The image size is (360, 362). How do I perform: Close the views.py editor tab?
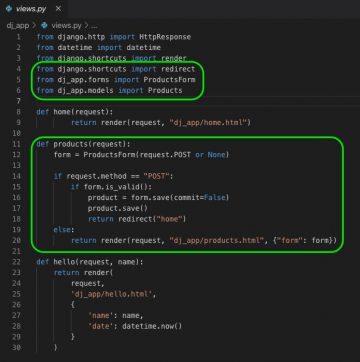(x=58, y=9)
